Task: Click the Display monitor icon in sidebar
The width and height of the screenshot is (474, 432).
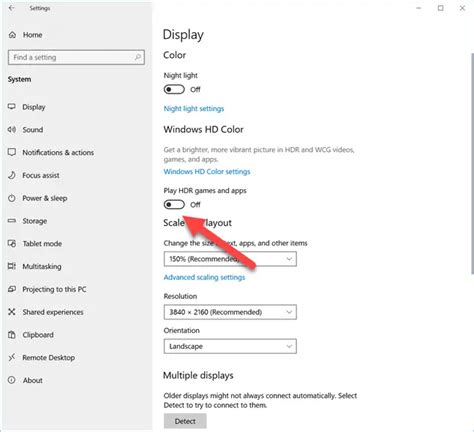Action: [12, 107]
